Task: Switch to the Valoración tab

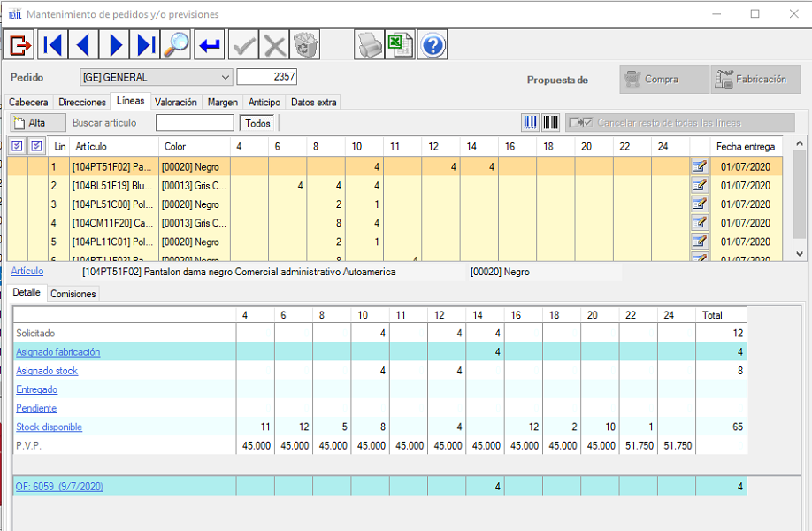Action: 176,103
